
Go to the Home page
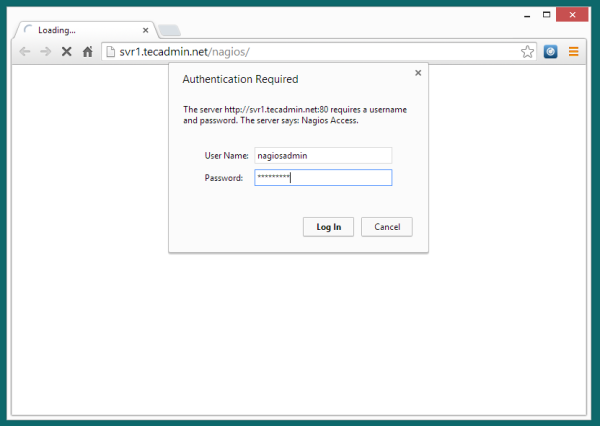coord(88,51)
